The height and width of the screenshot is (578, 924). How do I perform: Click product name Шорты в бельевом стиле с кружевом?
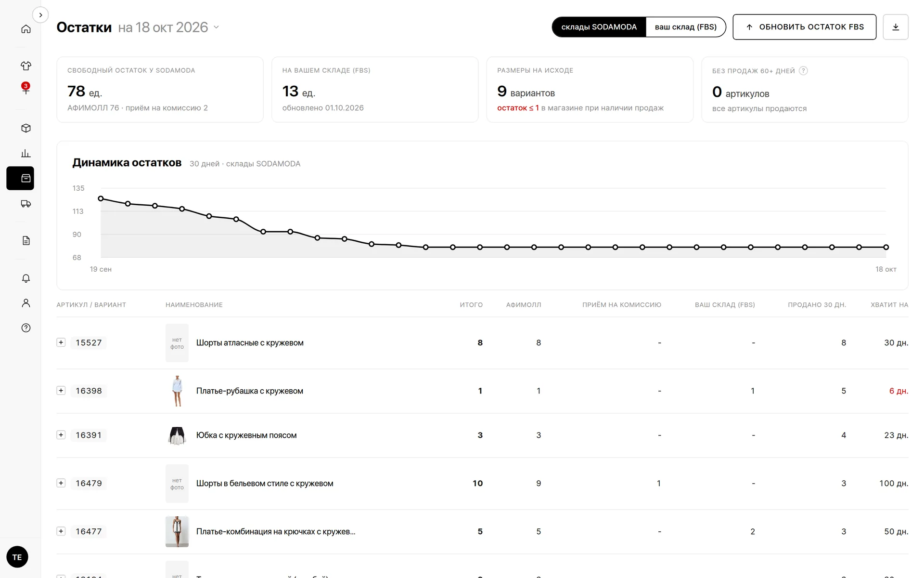point(265,484)
